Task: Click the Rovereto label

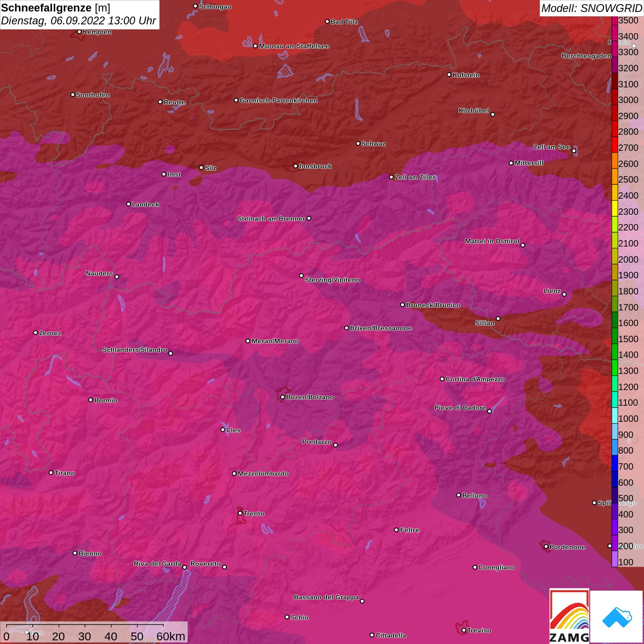Action: [206, 563]
